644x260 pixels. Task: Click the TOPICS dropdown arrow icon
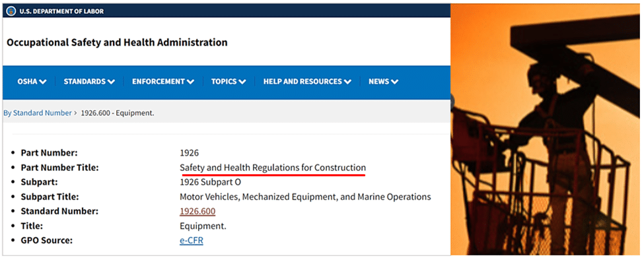pyautogui.click(x=242, y=82)
